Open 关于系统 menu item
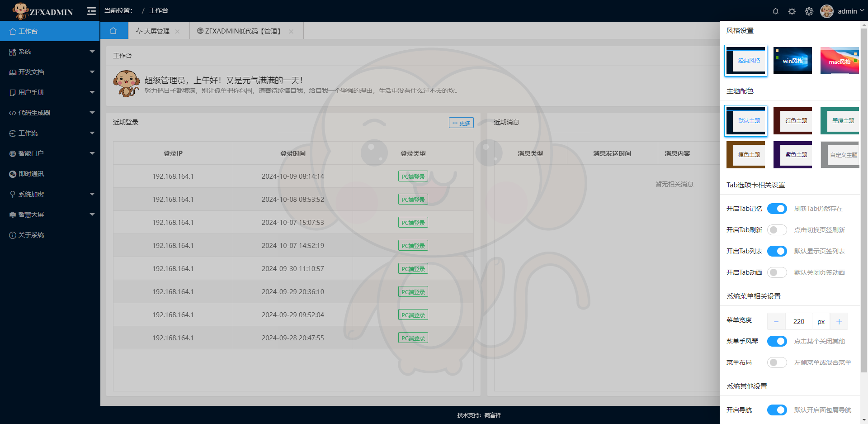 [50, 235]
